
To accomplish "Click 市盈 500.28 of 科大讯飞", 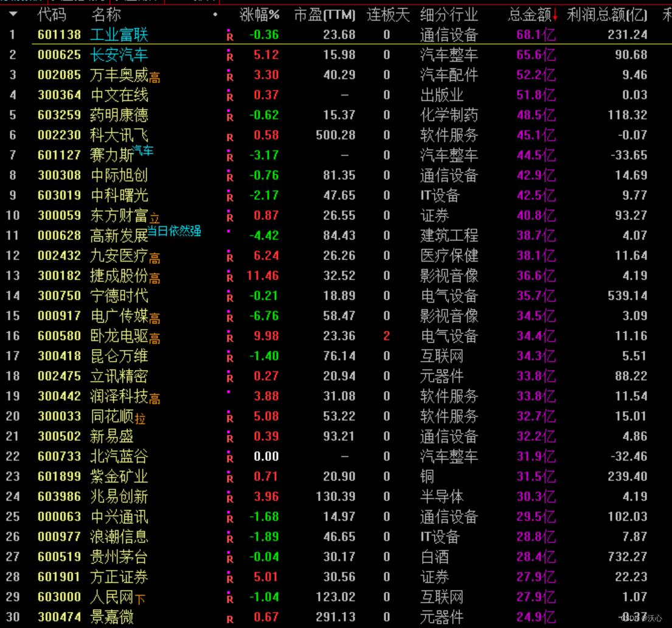I will pos(336,135).
